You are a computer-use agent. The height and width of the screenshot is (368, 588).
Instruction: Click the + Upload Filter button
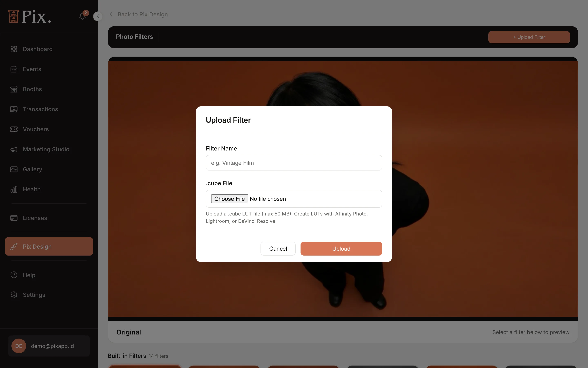[x=529, y=37]
